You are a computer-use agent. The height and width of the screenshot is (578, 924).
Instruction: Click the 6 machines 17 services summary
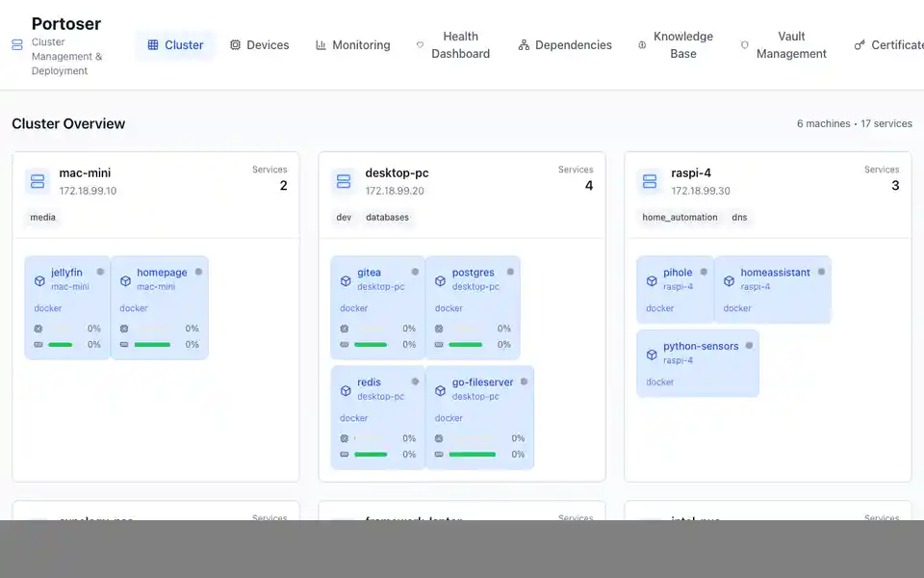click(855, 123)
